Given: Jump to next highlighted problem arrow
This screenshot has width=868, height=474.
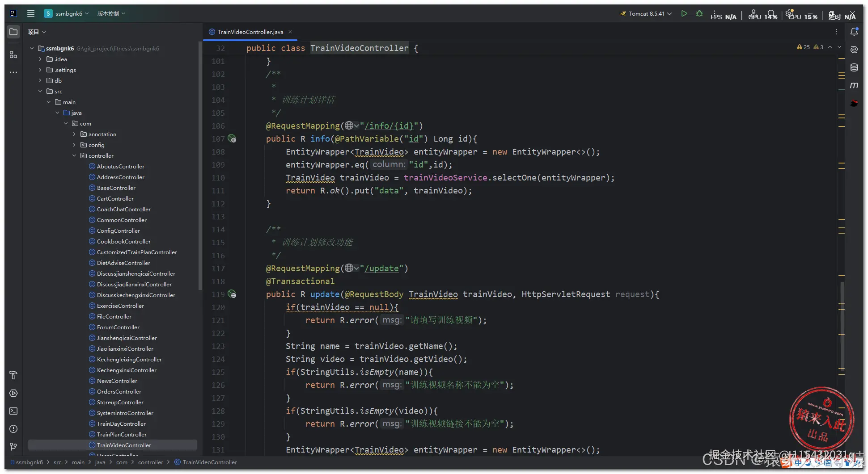Looking at the screenshot, I should coord(839,47).
